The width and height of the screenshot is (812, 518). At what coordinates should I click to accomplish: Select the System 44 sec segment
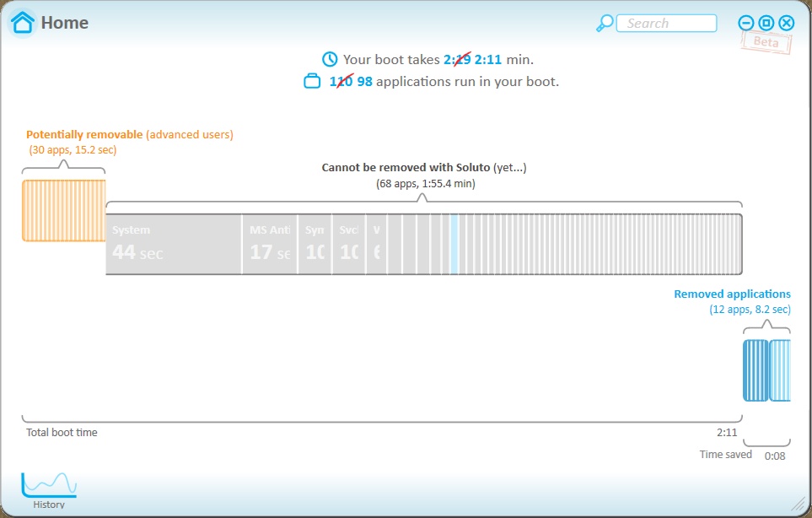tap(174, 244)
